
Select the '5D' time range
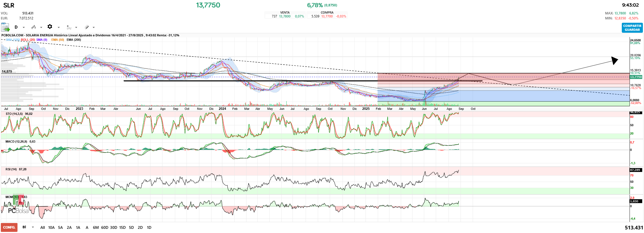[x=131, y=227]
